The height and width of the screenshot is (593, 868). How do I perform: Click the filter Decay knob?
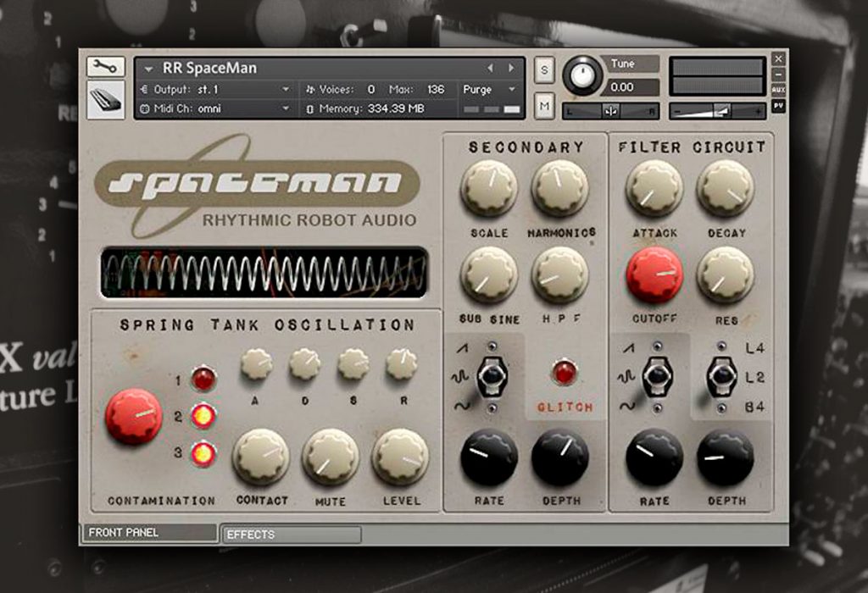click(x=726, y=187)
